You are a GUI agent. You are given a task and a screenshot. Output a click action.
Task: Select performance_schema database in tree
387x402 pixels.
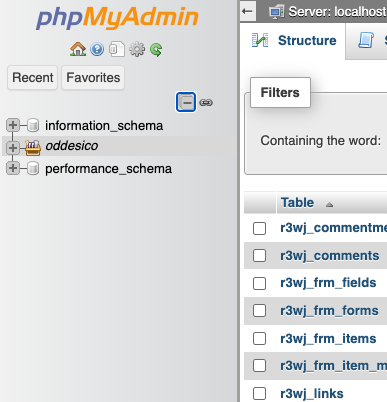(108, 169)
